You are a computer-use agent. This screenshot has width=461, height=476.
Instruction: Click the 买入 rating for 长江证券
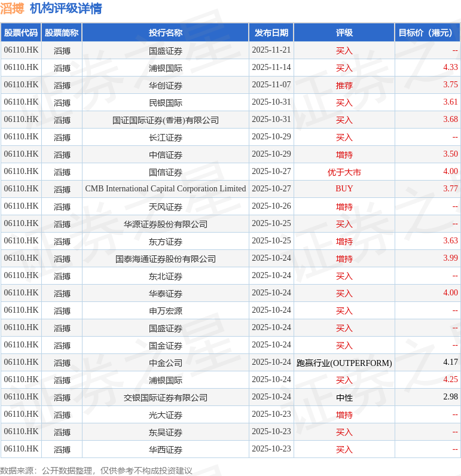coord(344,138)
